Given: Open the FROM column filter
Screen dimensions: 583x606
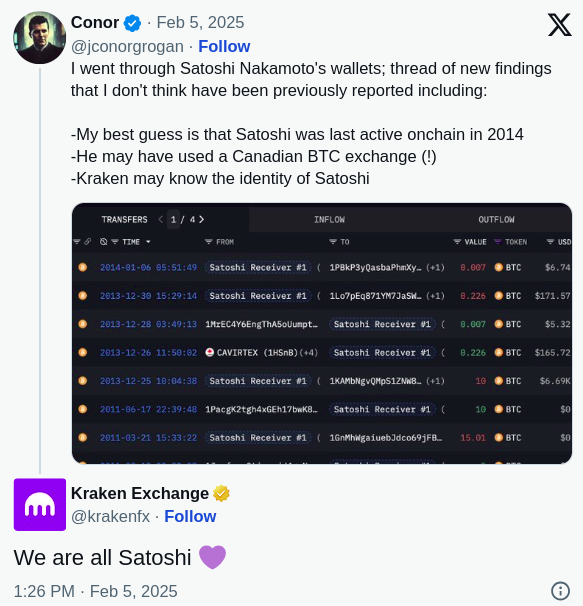Looking at the screenshot, I should (x=208, y=242).
